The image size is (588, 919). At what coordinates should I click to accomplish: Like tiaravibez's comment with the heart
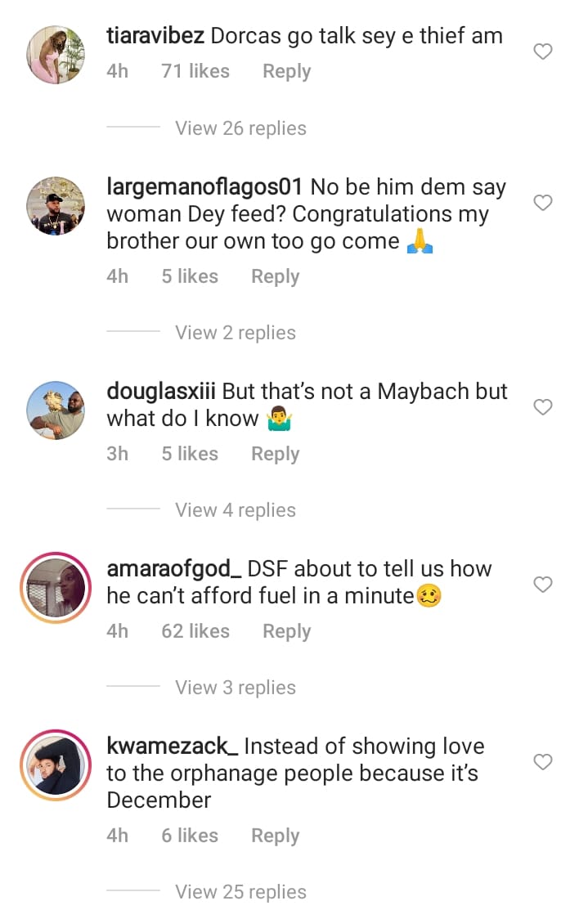click(x=543, y=52)
